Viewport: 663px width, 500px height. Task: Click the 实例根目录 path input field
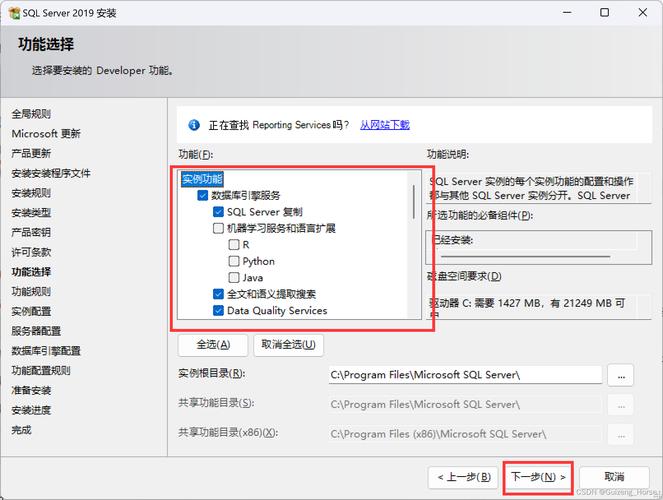tap(465, 375)
